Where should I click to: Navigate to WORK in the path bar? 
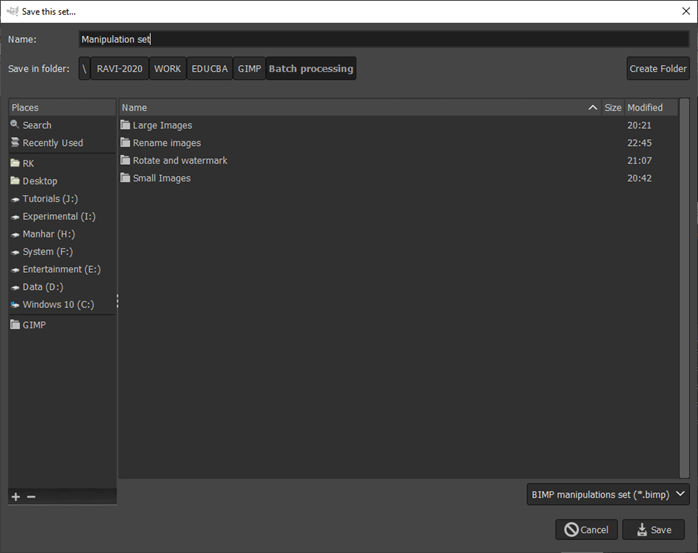pyautogui.click(x=167, y=69)
